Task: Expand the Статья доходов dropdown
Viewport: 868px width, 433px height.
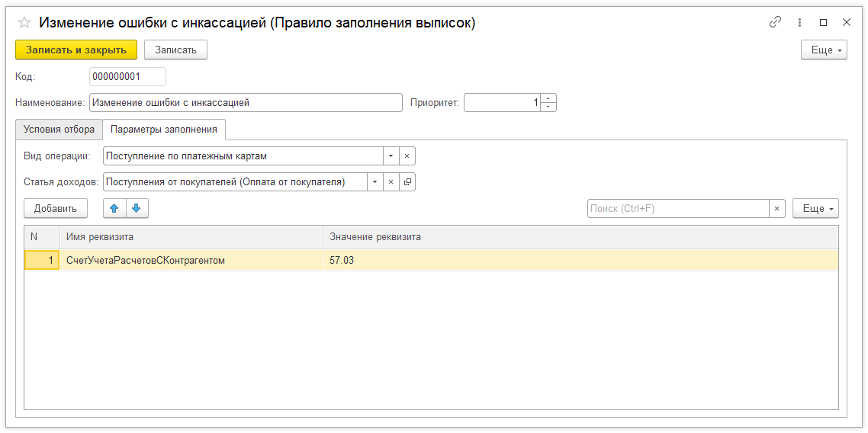Action: 375,182
